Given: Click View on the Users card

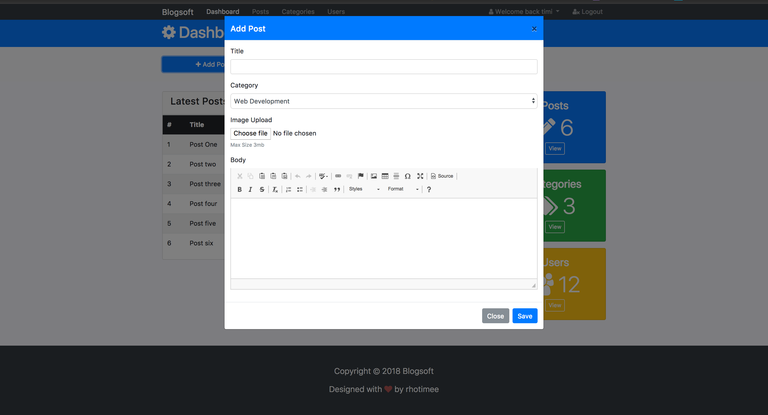Looking at the screenshot, I should 554,305.
